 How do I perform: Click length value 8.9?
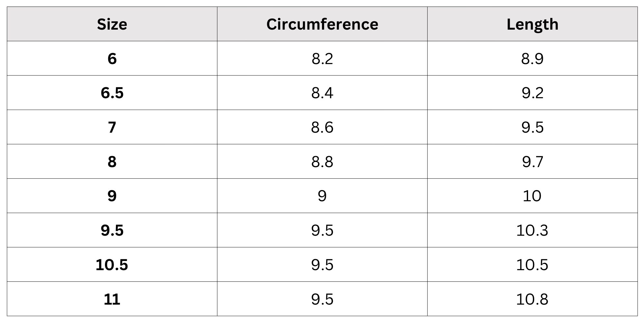pyautogui.click(x=533, y=59)
